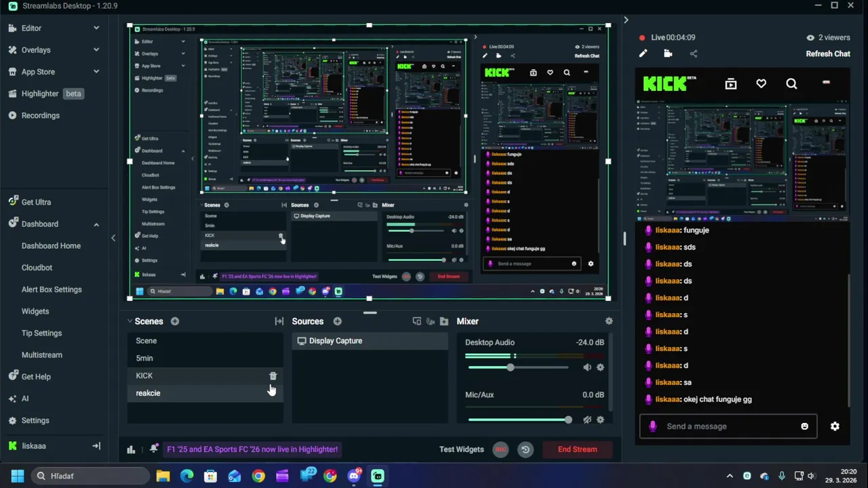The height and width of the screenshot is (488, 868).
Task: Show hidden system tray icons chevron
Action: tap(730, 476)
